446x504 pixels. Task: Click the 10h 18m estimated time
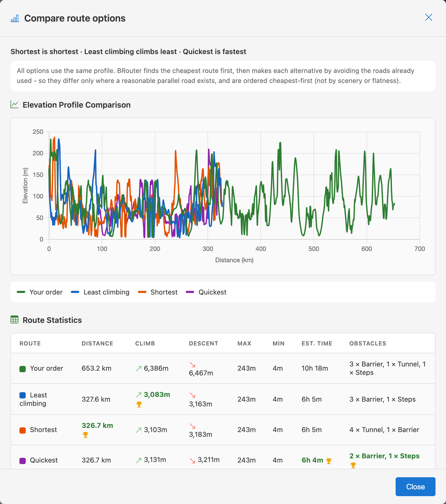pyautogui.click(x=315, y=368)
